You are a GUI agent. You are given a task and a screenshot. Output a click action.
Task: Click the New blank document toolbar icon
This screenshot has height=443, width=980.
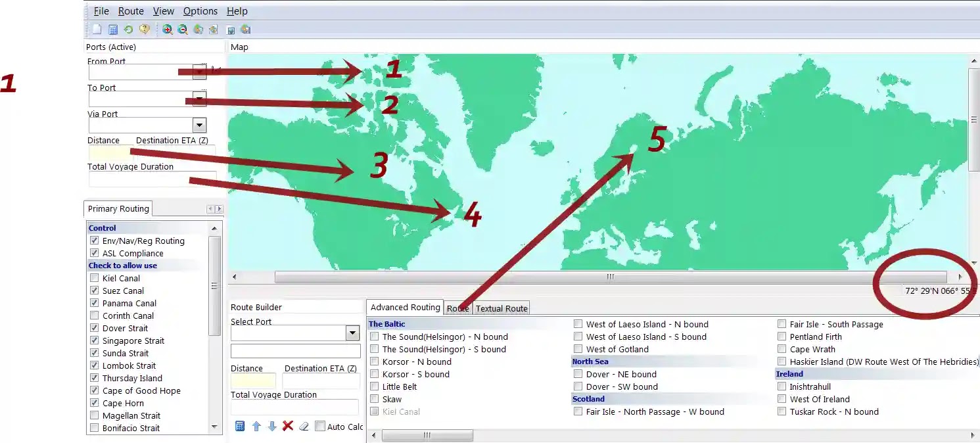97,29
